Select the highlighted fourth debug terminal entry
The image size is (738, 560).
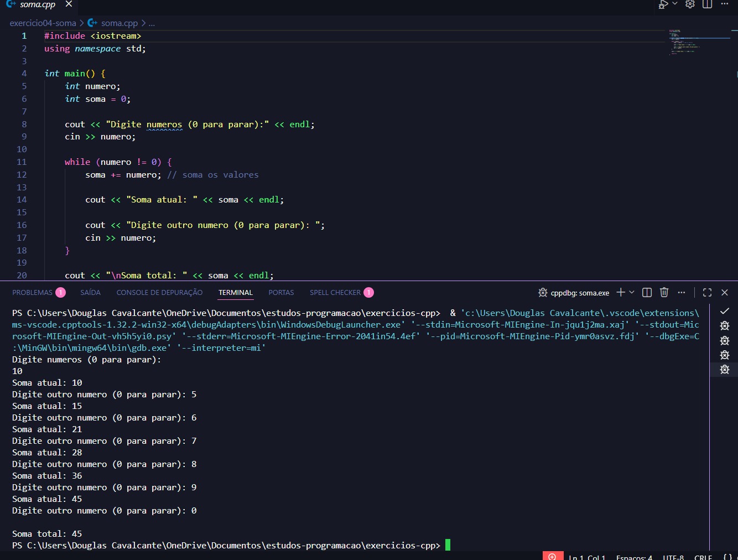click(x=725, y=370)
